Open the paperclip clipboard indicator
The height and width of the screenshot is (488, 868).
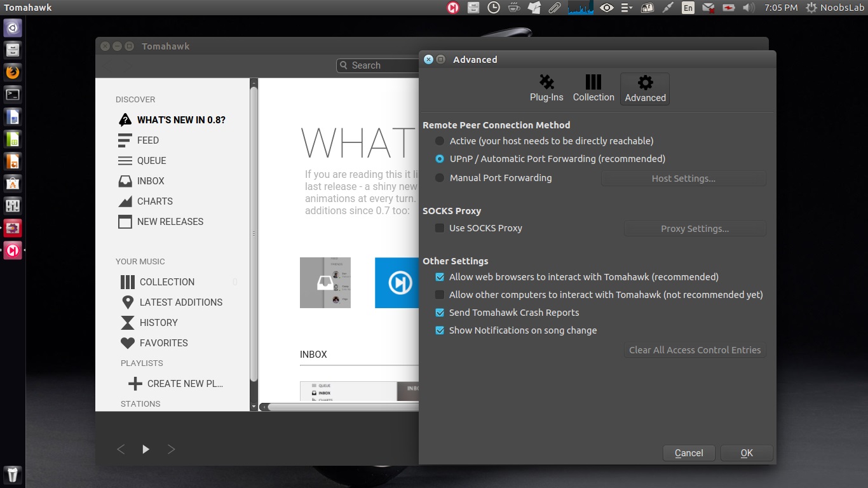554,8
